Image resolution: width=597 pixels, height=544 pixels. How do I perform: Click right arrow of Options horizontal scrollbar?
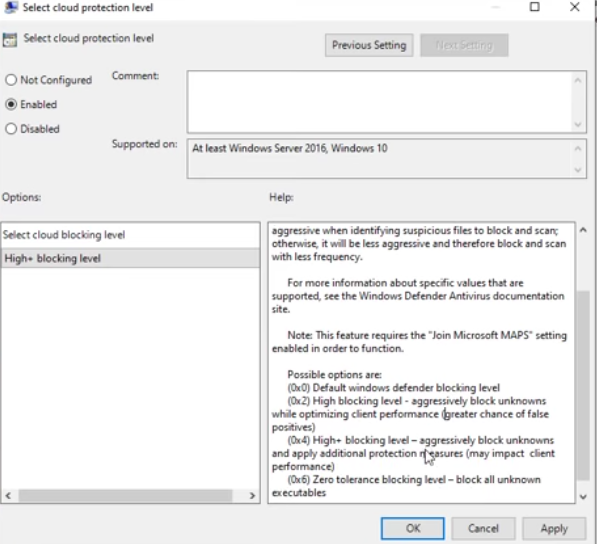coord(252,496)
